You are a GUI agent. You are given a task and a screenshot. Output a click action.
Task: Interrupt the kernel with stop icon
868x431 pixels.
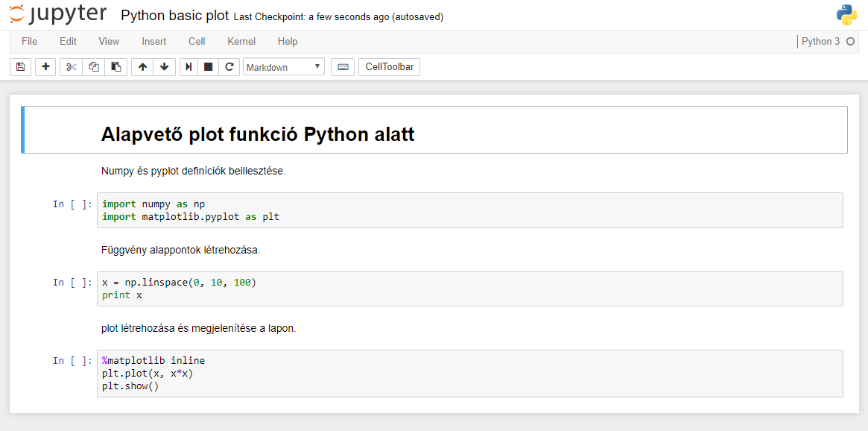[x=209, y=67]
